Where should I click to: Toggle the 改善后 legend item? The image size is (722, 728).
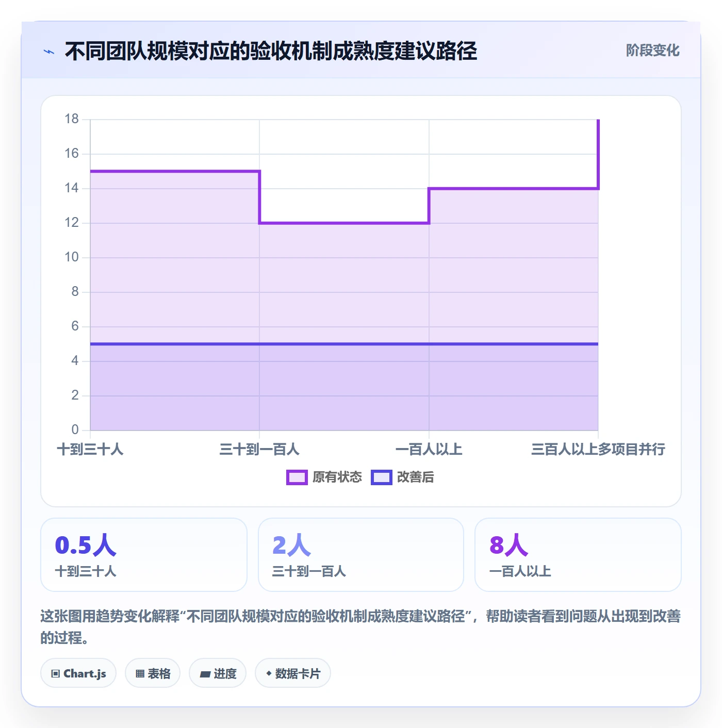pos(402,477)
